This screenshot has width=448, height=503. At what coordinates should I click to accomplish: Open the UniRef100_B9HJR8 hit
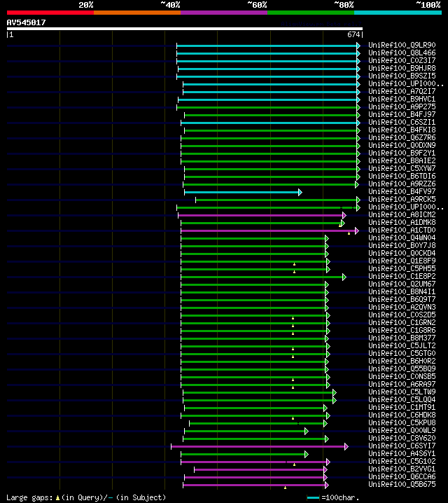(402, 68)
